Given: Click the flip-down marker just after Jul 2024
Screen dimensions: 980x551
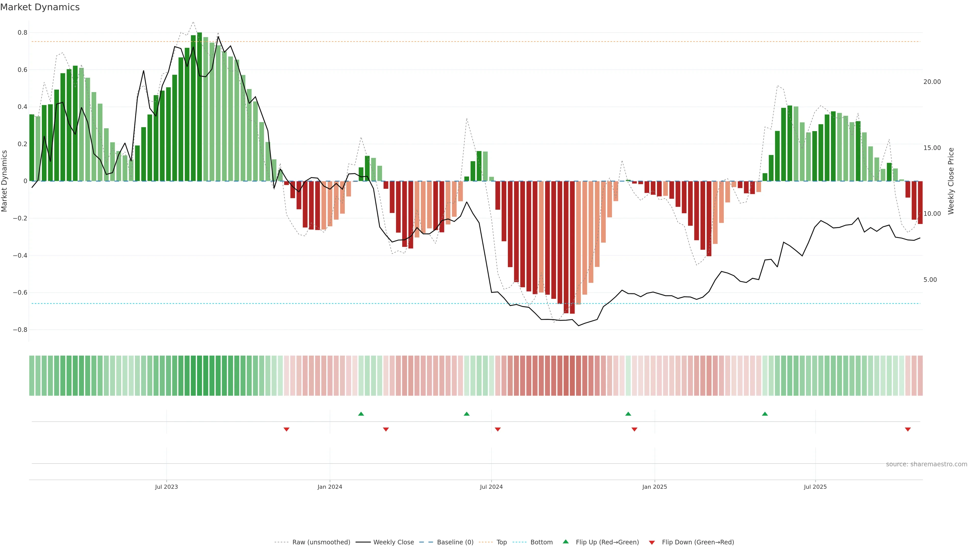Looking at the screenshot, I should click(x=498, y=429).
